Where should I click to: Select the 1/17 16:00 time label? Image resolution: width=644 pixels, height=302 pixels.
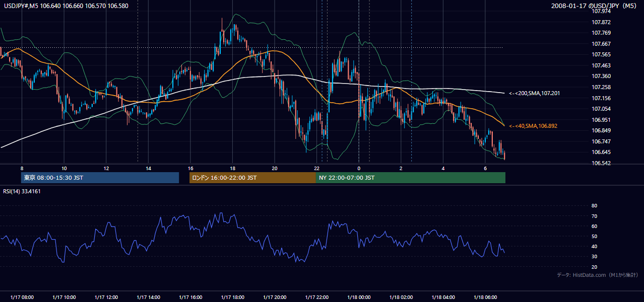(x=190, y=297)
